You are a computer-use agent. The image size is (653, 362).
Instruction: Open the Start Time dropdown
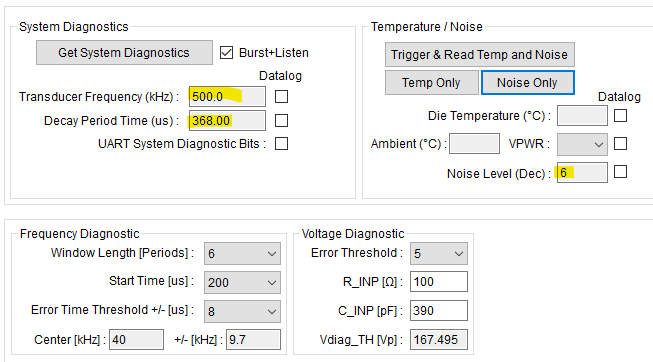[x=242, y=282]
